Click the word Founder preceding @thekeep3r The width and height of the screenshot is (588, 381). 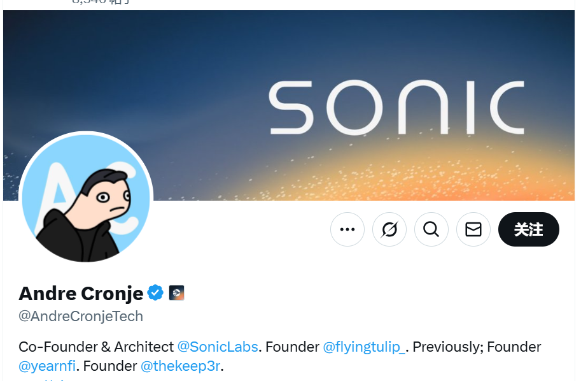110,366
